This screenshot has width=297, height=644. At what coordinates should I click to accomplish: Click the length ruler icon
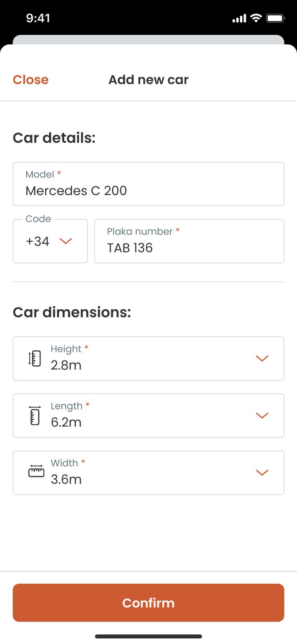click(x=35, y=415)
